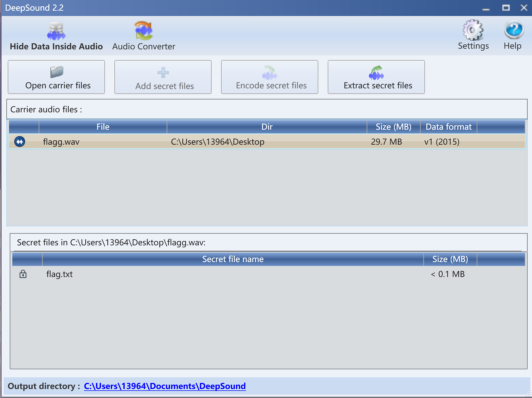
Task: Click the Data format column header
Action: [448, 127]
